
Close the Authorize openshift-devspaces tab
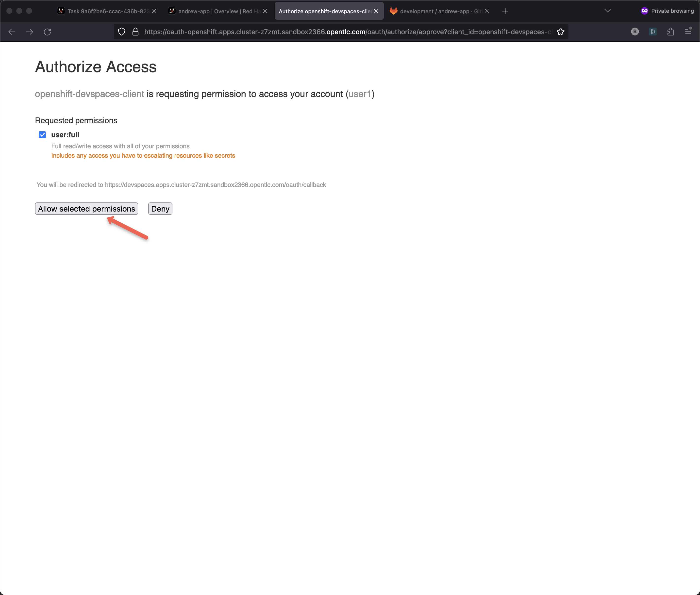pyautogui.click(x=376, y=11)
